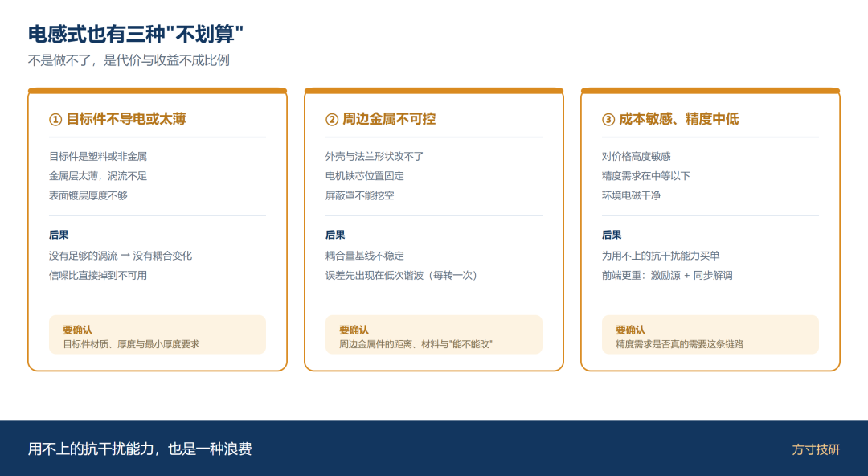The height and width of the screenshot is (476, 868).
Task: Select the note 精度需求是否真的需要这条链路
Action: (x=679, y=344)
